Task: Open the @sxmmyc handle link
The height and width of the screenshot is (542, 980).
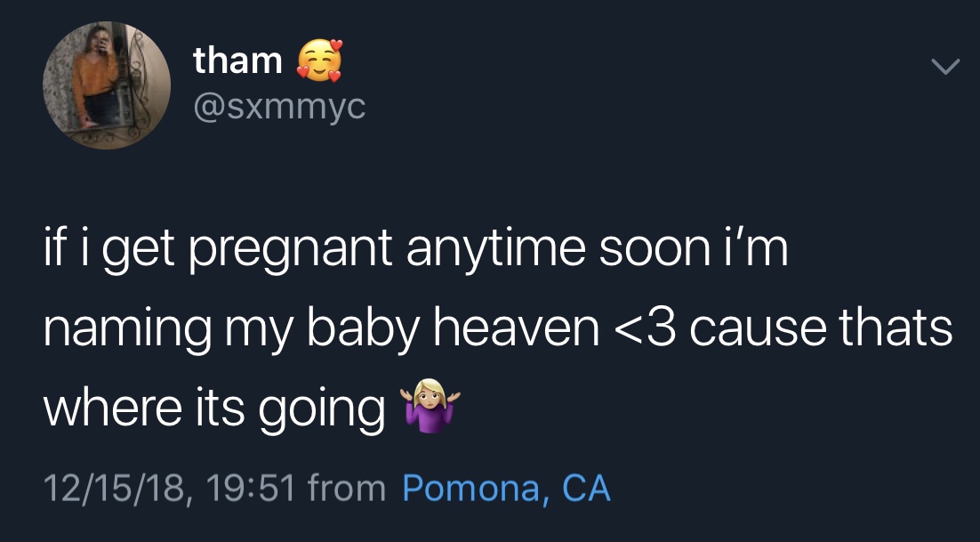Action: tap(279, 108)
